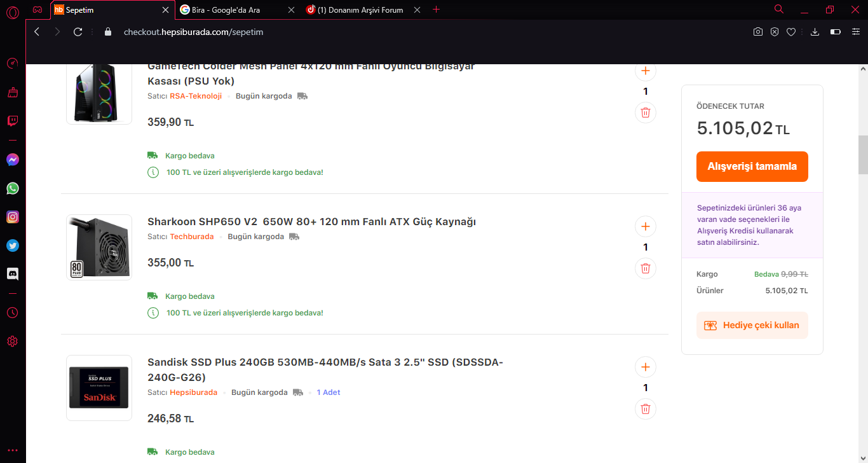
Task: Delete the GameTech case from the cart
Action: coord(646,113)
